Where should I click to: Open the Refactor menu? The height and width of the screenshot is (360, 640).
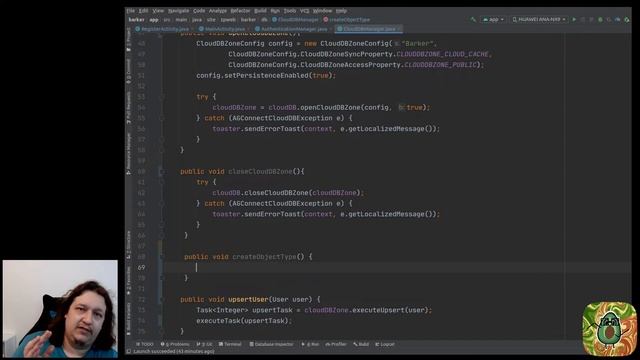pyautogui.click(x=240, y=11)
